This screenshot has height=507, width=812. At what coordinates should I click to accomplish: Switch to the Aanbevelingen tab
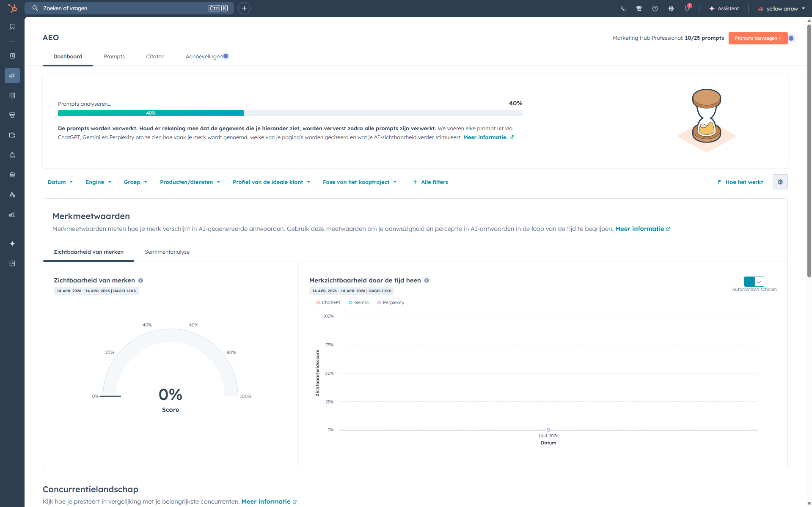coord(204,57)
